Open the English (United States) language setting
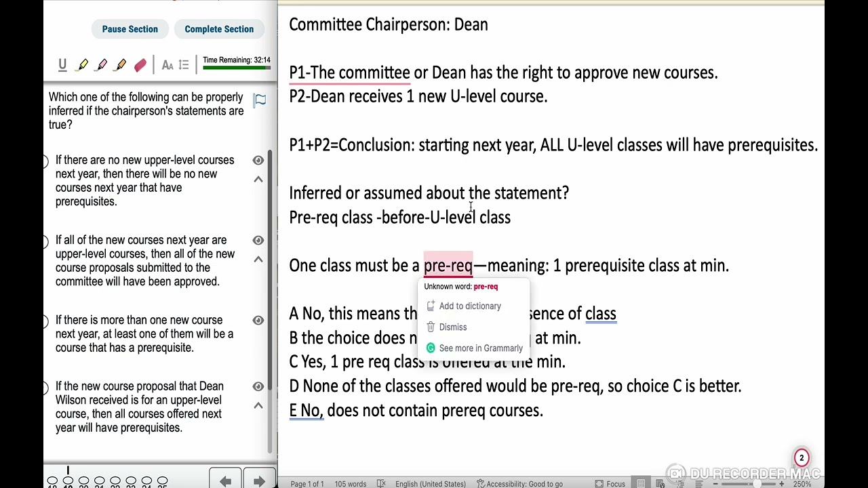Screen dimensions: 868x488 point(431,484)
